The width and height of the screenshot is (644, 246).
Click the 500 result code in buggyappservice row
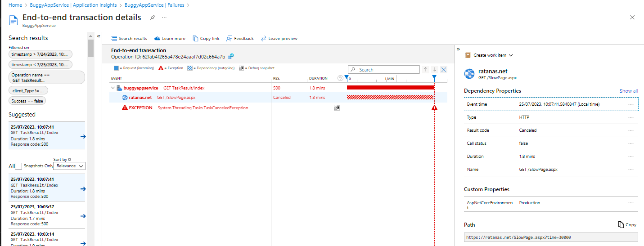point(276,88)
